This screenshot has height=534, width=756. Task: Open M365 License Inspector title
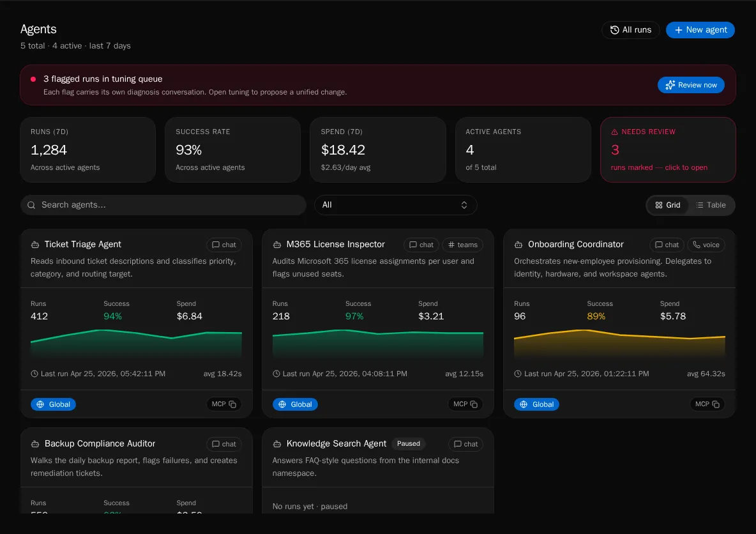[x=336, y=245]
